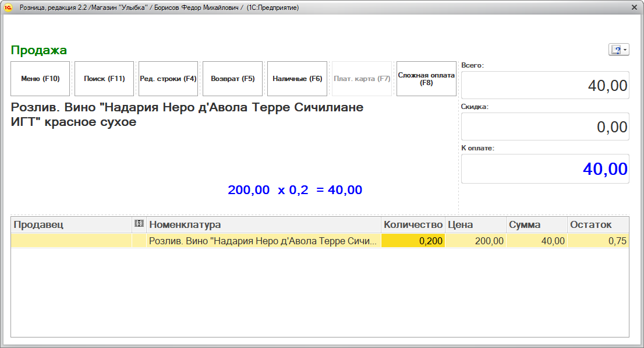The image size is (644, 348).
Task: Open Сложная оплата (F8)
Action: (x=426, y=79)
